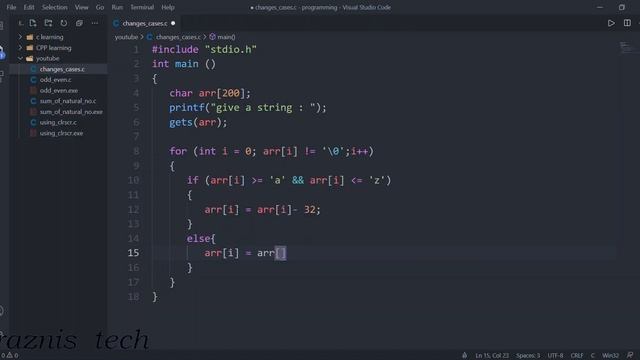Click the exe icon of sum_of_natural_no.exe

[x=33, y=111]
